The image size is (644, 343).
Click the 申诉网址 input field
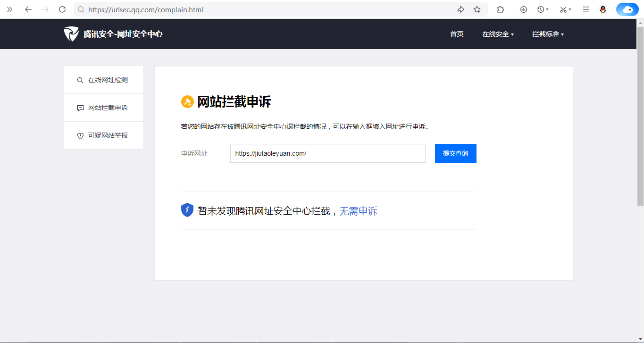tap(328, 153)
